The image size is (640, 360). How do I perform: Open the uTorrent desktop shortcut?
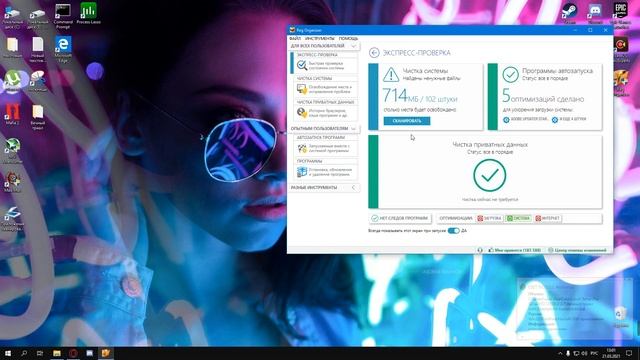coord(13,80)
